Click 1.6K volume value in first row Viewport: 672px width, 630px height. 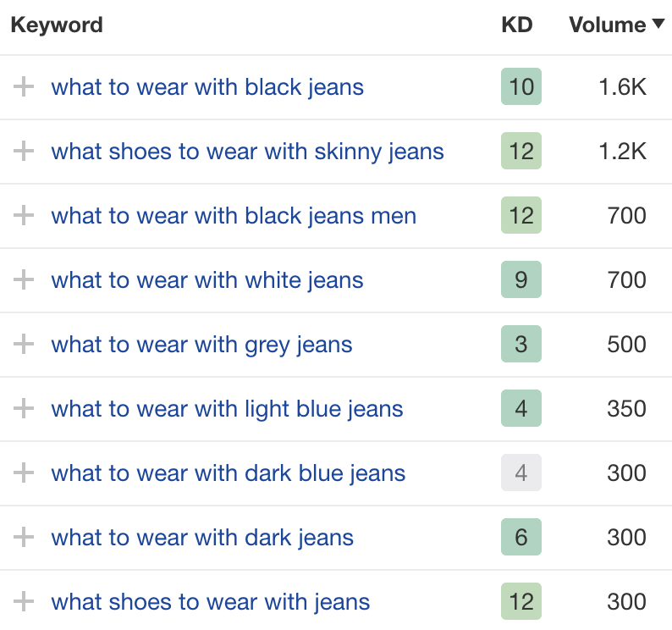tap(622, 87)
